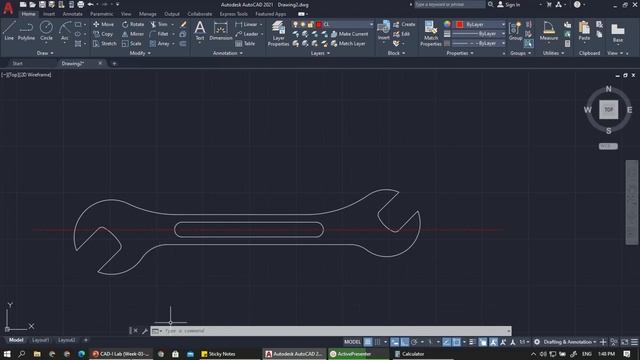Viewport: 640px width, 360px height.
Task: Select the Polyline tool
Action: coord(26,31)
